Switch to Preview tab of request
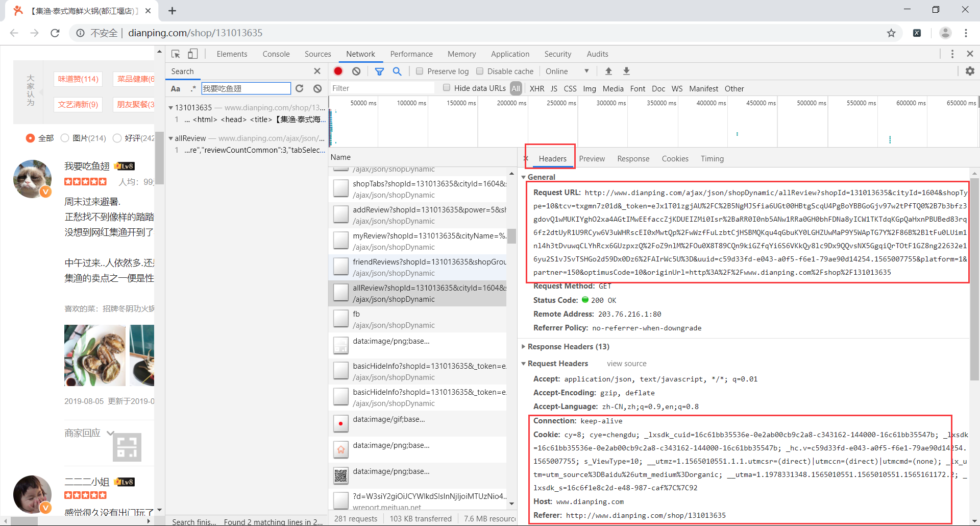Screen dimensions: 980x526 pyautogui.click(x=592, y=159)
